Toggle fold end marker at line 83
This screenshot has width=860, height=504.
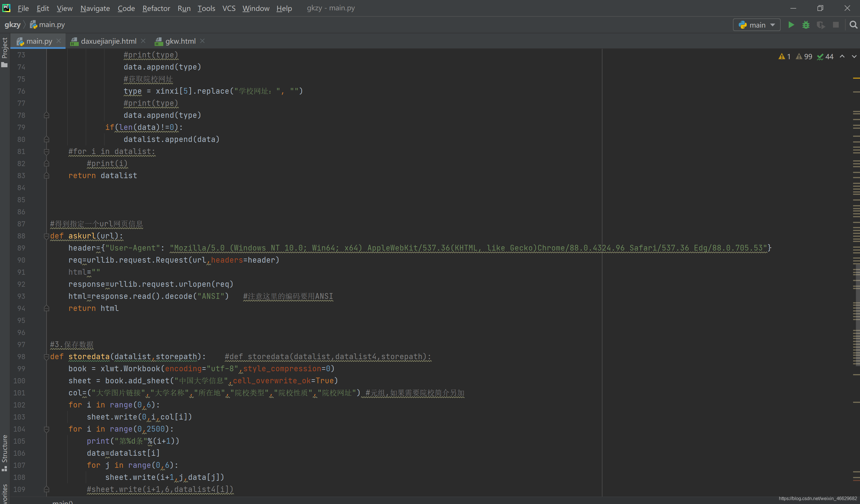pyautogui.click(x=46, y=176)
